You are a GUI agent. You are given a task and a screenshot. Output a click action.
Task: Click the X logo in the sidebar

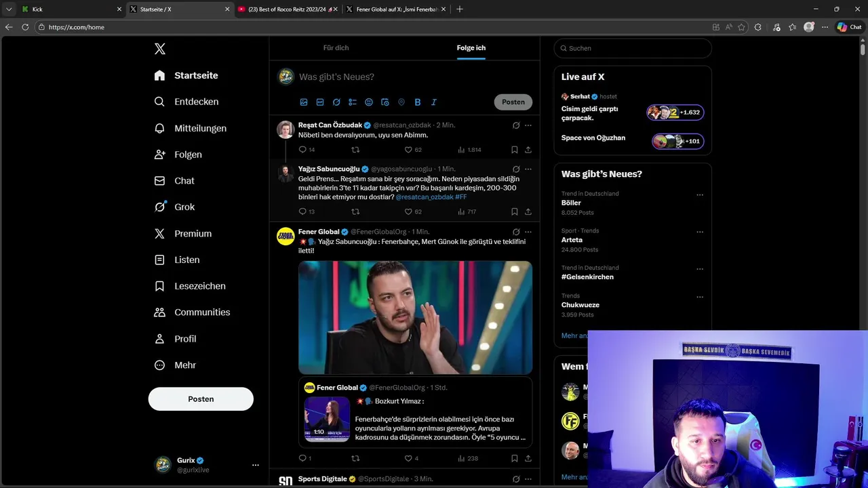click(x=160, y=49)
